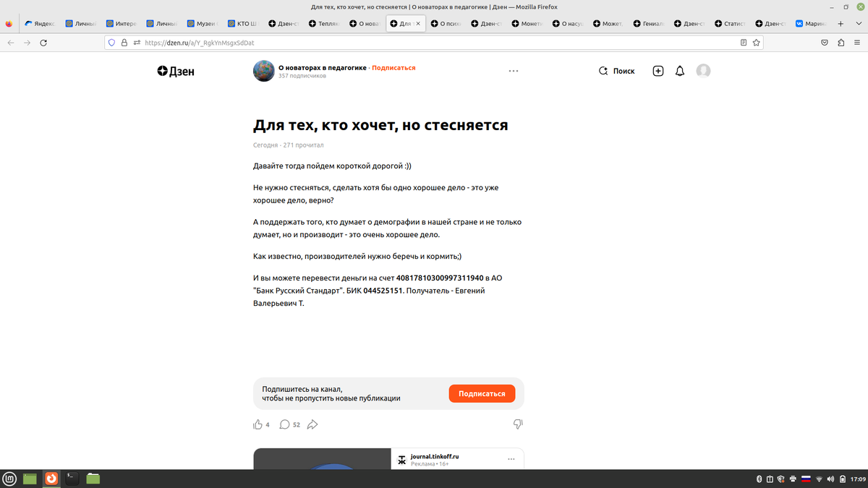
Task: Click the Dzen logo in the header
Action: [176, 71]
